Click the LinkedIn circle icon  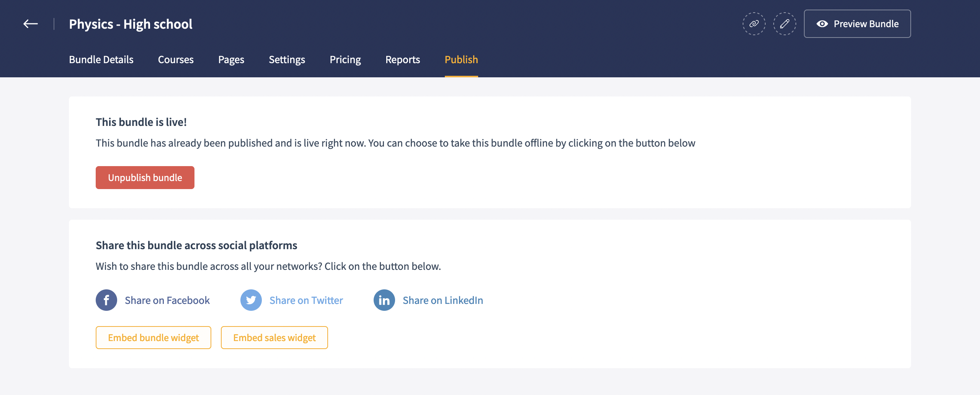384,300
